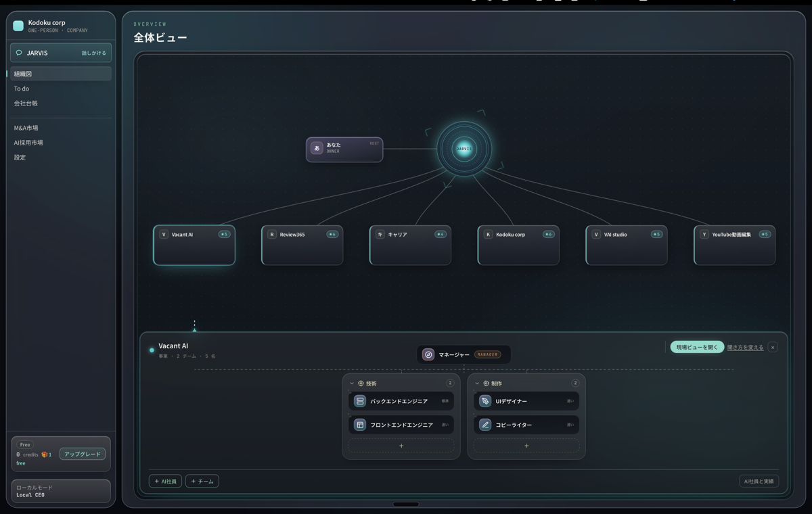Click the 全体ビュー heading
The height and width of the screenshot is (514, 812).
tap(160, 38)
